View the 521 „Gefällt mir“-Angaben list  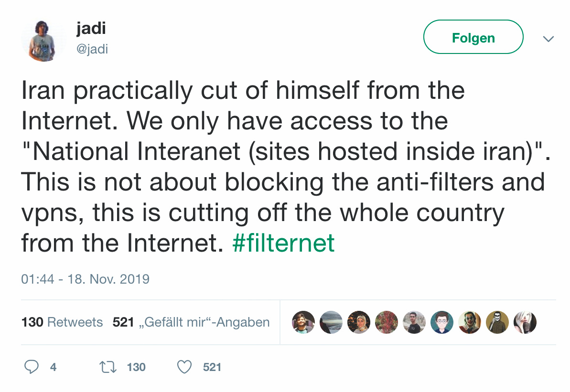pyautogui.click(x=191, y=322)
